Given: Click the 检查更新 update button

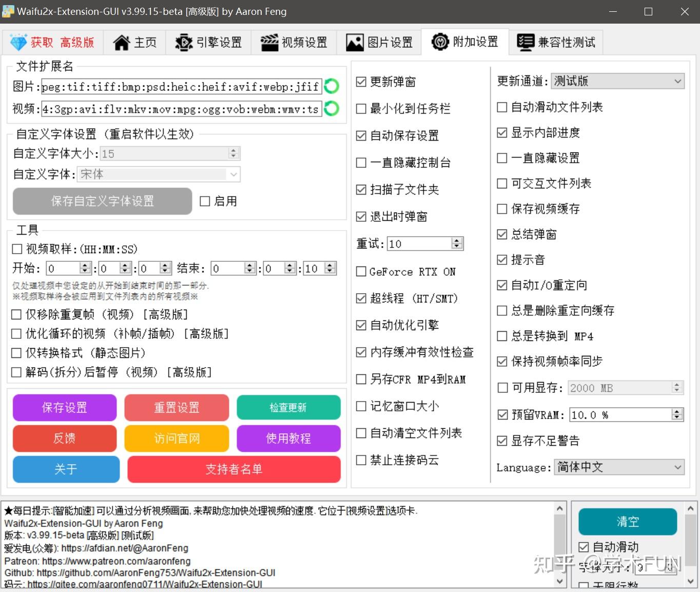Looking at the screenshot, I should coord(288,407).
